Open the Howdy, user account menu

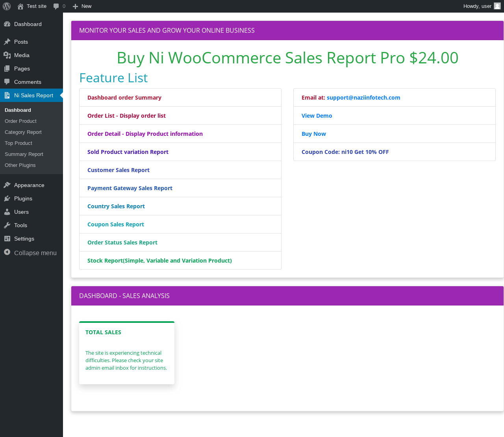(482, 6)
